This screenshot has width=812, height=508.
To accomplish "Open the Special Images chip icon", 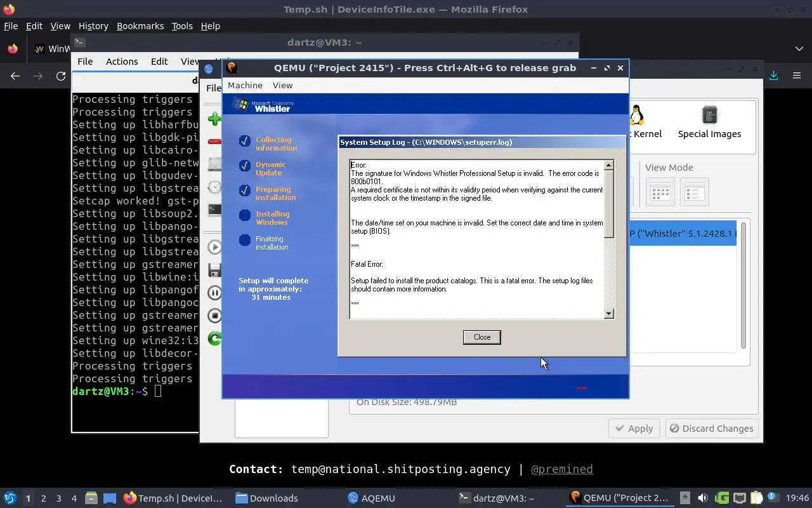I will point(709,115).
